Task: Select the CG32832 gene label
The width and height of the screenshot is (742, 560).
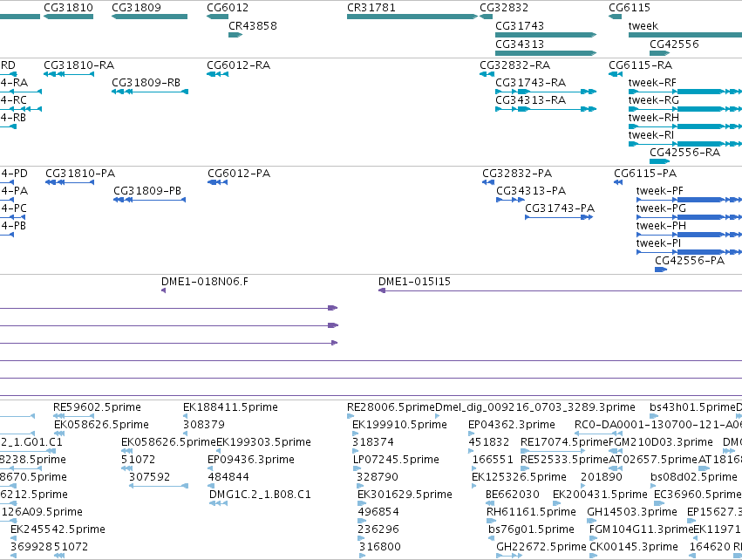Action: click(x=504, y=8)
